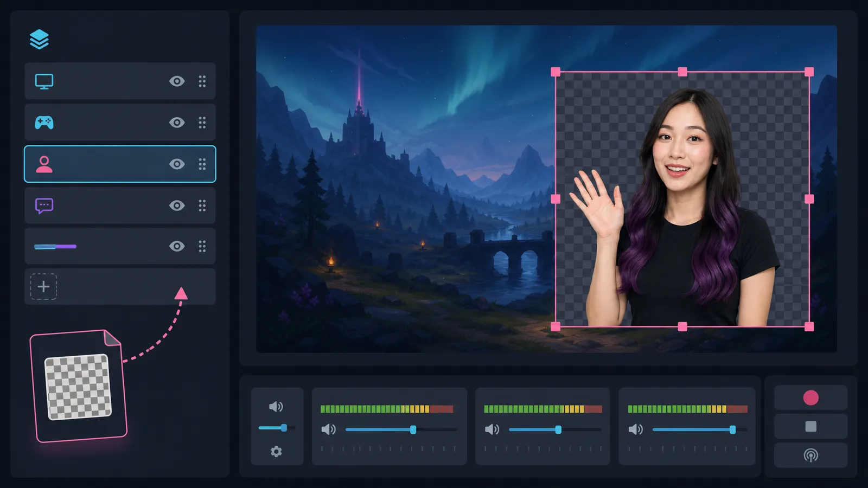Select the monitor display capture source
The width and height of the screenshot is (868, 488).
click(x=120, y=81)
